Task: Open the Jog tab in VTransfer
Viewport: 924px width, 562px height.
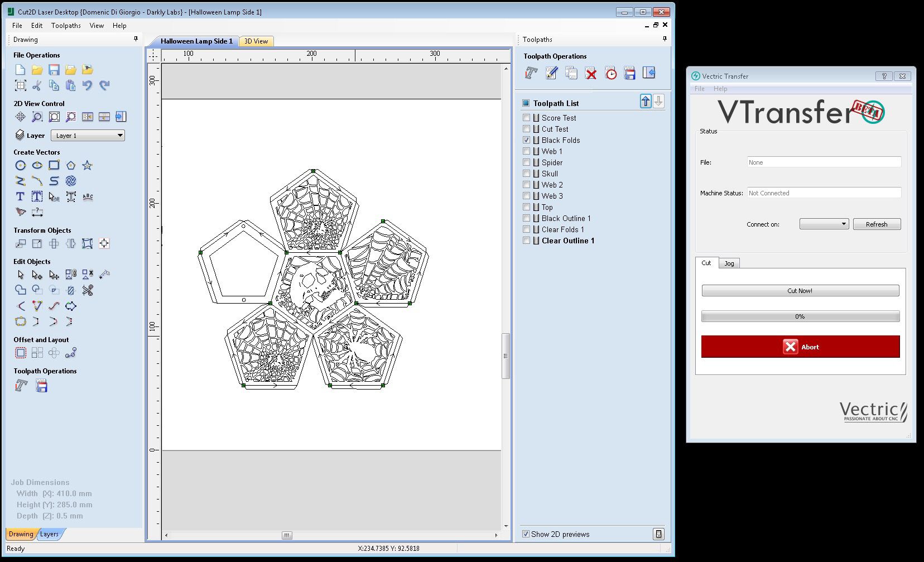Action: (x=729, y=263)
